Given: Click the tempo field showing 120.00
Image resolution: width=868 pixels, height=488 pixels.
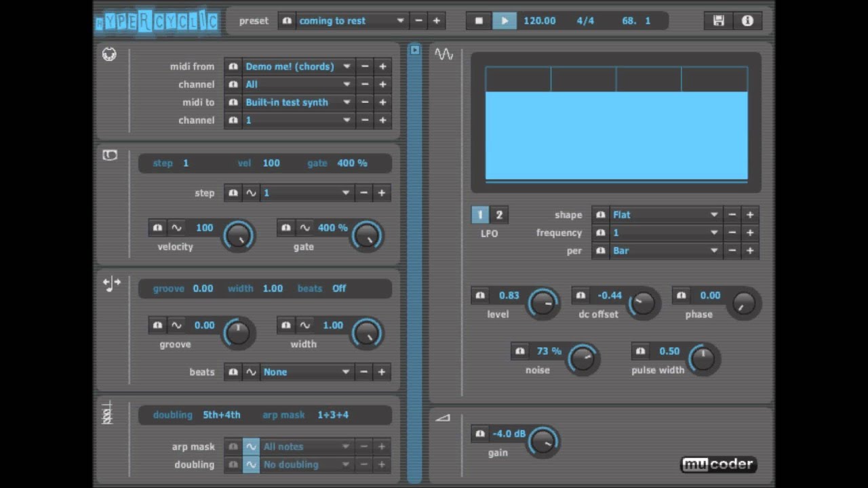Looking at the screenshot, I should click(x=540, y=21).
